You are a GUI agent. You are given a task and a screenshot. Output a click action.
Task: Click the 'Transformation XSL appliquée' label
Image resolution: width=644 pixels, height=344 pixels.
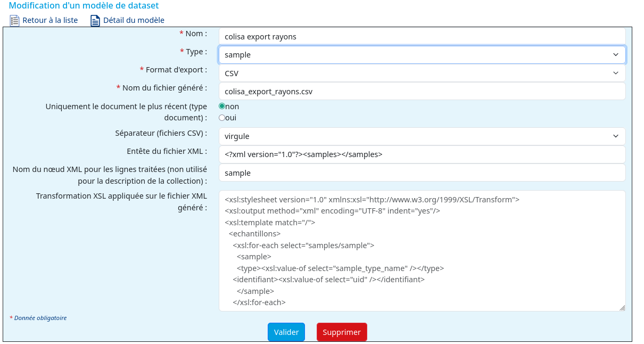point(122,202)
